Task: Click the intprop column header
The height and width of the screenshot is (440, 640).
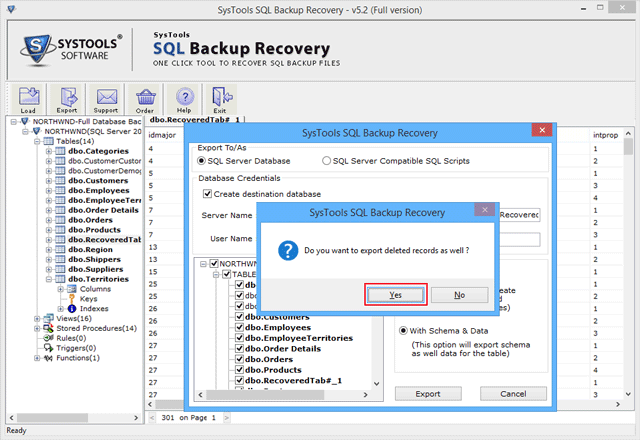Action: coord(606,135)
